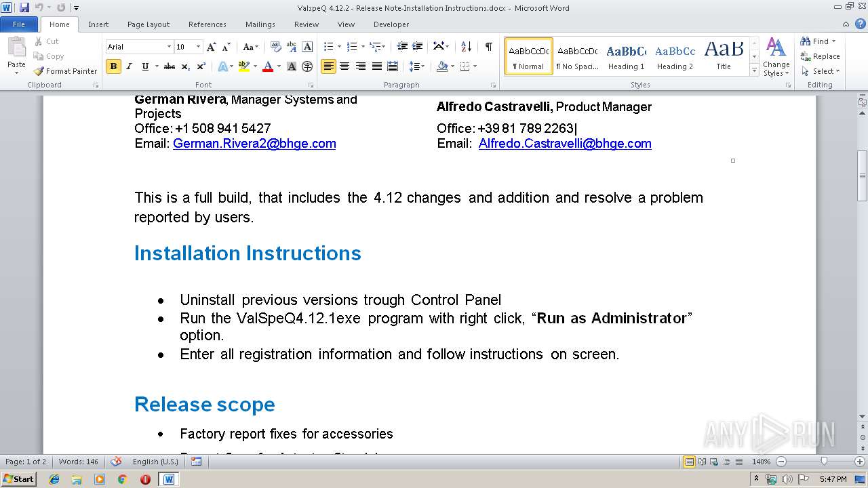The width and height of the screenshot is (868, 488).
Task: Add character border around text
Action: 307,47
